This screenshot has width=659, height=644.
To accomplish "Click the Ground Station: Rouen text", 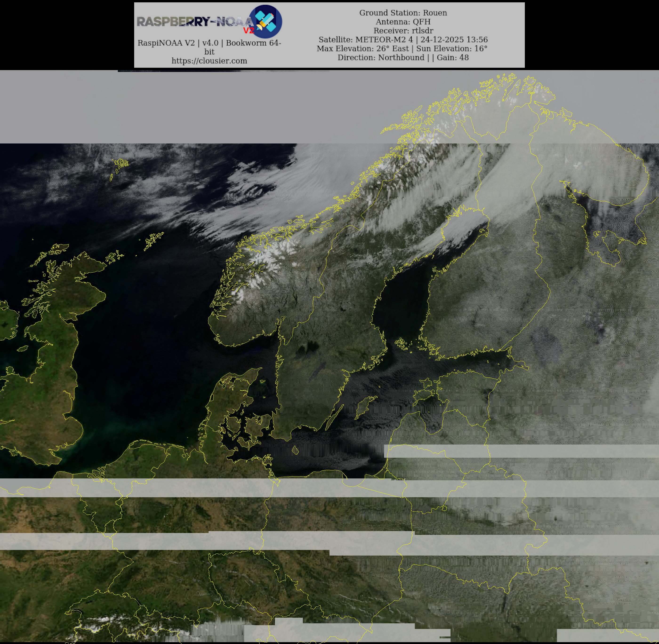I will (403, 13).
